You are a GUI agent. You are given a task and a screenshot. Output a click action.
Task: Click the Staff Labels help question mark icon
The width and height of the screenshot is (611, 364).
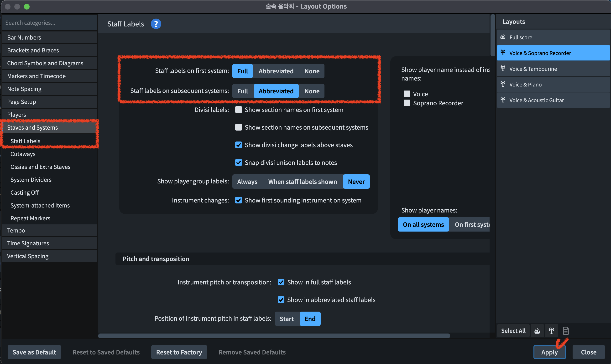tap(156, 24)
